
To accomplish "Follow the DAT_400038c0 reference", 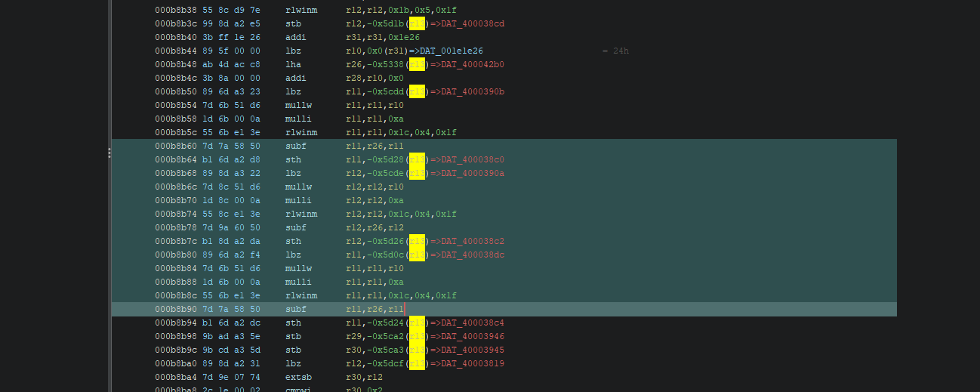I will point(473,160).
